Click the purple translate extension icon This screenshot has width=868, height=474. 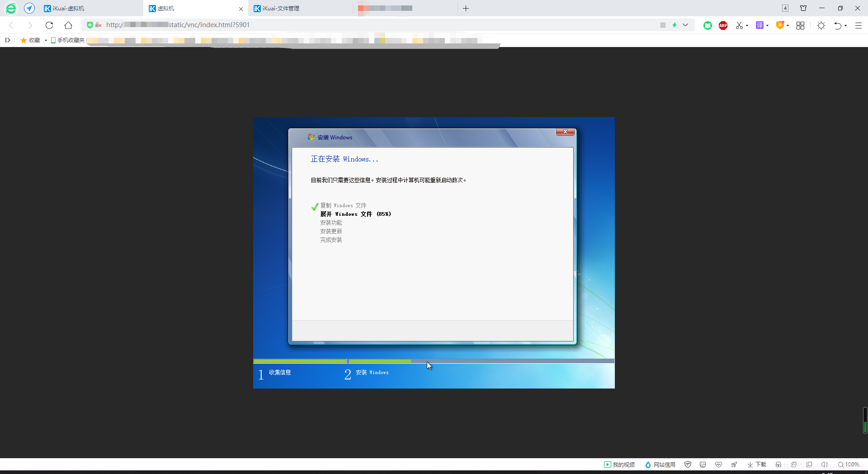(x=759, y=25)
